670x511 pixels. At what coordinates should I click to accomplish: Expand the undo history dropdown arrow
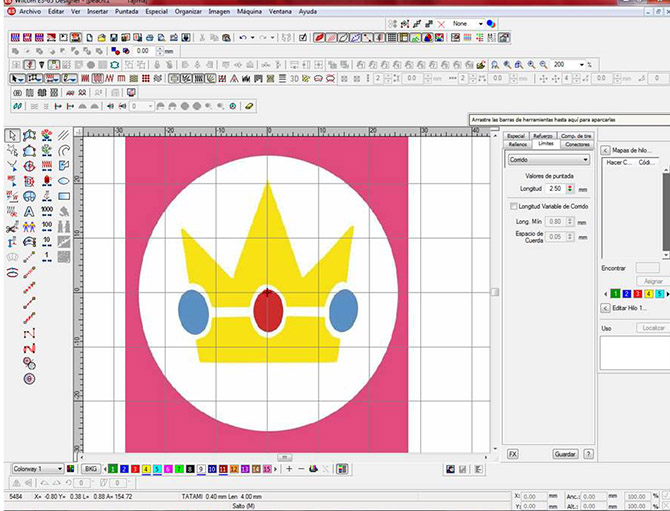click(x=253, y=38)
